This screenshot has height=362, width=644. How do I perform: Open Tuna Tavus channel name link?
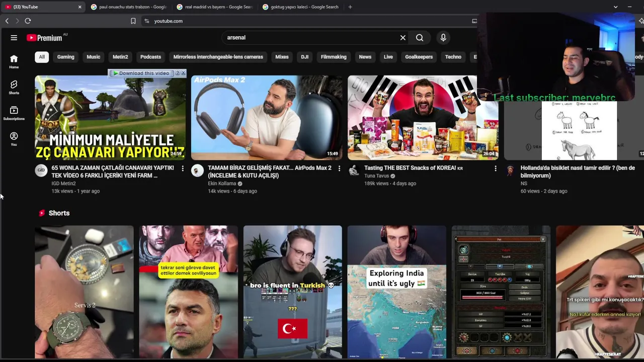tap(377, 176)
